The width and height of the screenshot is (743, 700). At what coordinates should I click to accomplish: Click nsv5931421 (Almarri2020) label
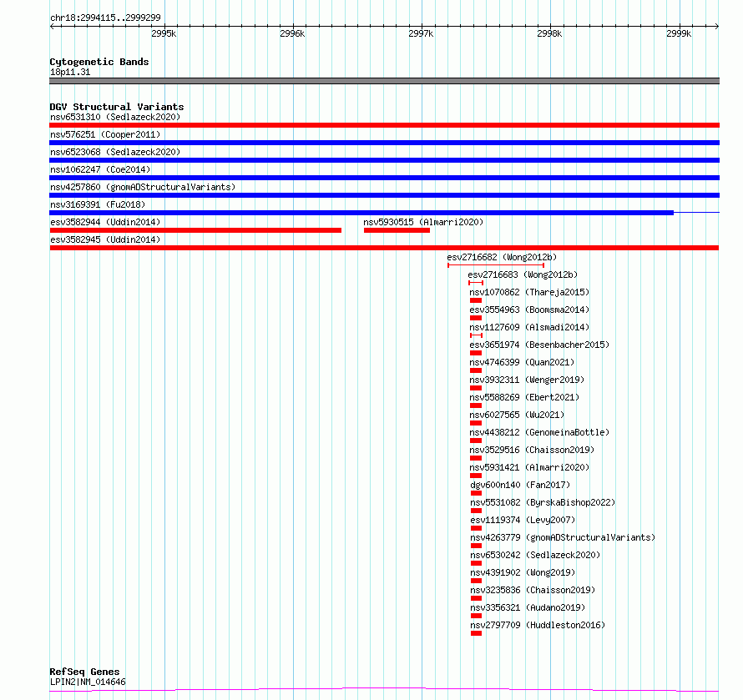[529, 467]
